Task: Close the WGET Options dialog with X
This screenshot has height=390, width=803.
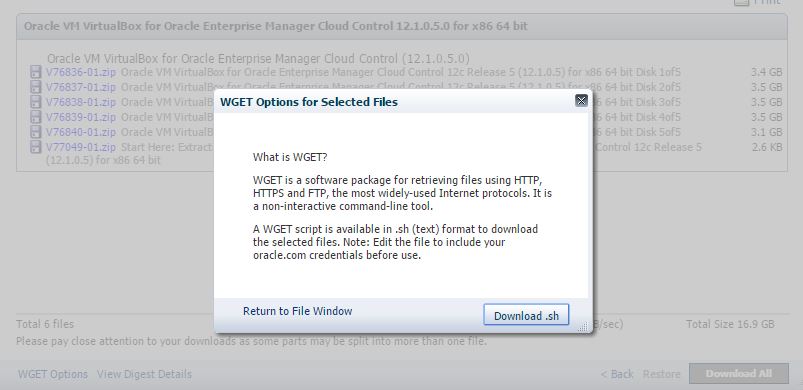Action: 581,100
